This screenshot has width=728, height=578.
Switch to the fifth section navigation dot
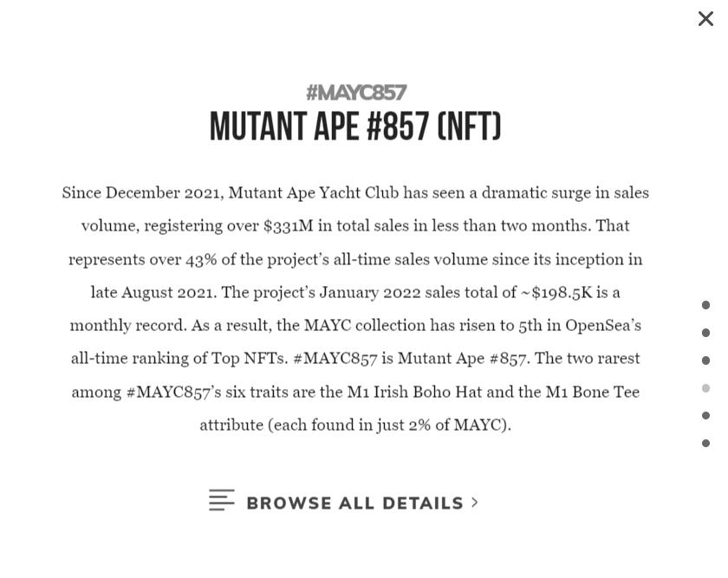[705, 416]
